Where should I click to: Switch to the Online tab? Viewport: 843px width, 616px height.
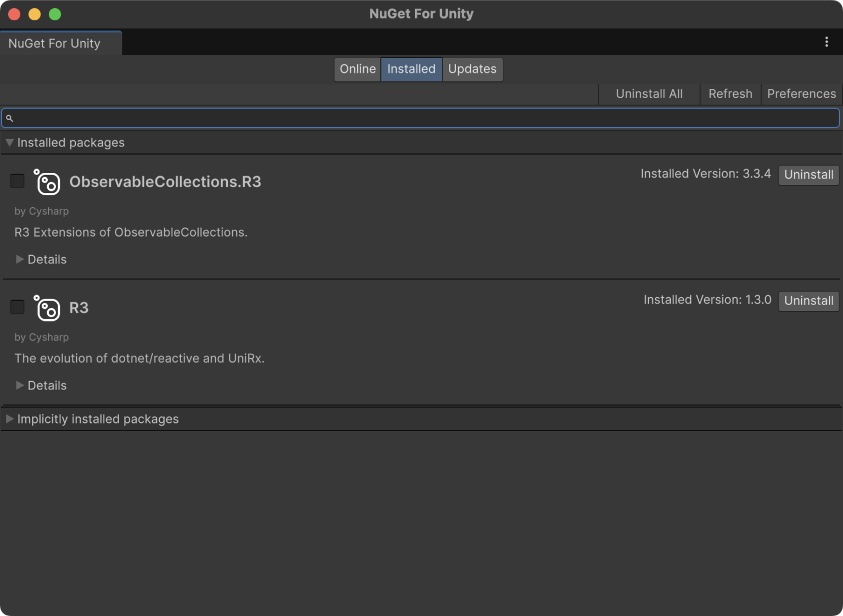pos(357,69)
